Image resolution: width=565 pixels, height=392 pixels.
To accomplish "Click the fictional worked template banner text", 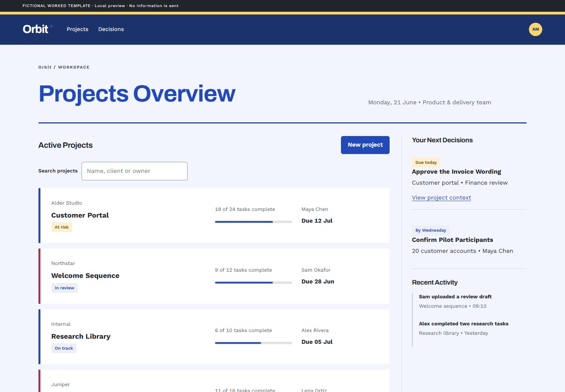I will coord(100,6).
